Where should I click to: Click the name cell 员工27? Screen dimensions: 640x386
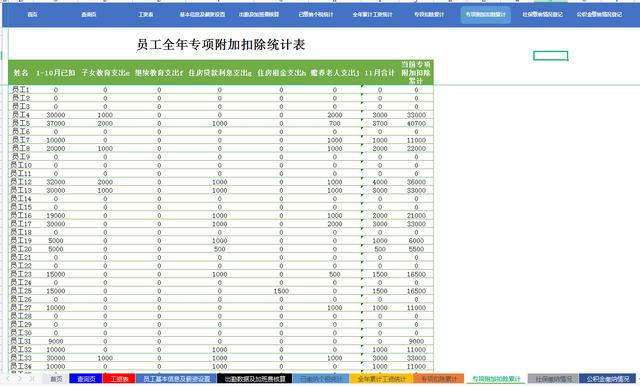[21, 307]
